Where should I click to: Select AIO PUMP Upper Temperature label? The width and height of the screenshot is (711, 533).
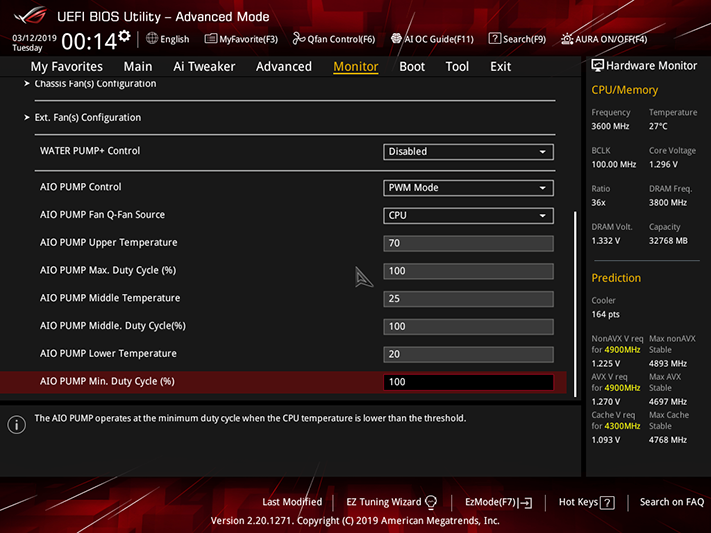tap(108, 243)
